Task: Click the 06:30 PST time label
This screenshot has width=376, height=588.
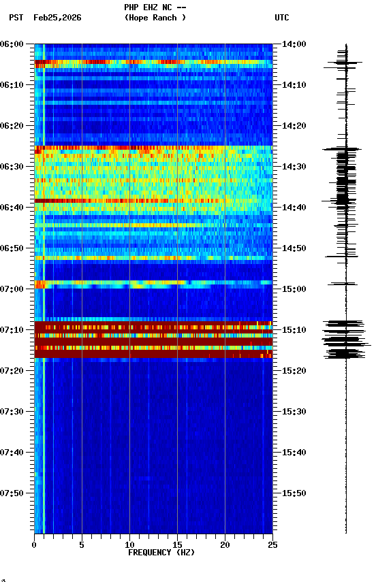Action: (x=12, y=167)
